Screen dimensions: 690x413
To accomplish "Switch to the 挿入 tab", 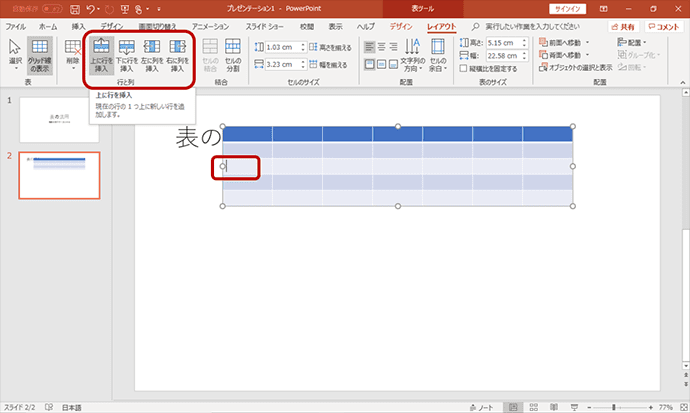I will tap(78, 27).
